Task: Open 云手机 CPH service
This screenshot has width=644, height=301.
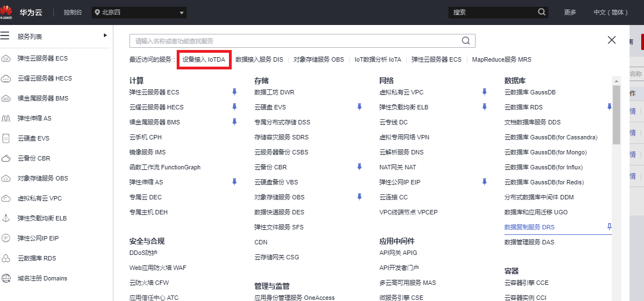Action: (146, 137)
